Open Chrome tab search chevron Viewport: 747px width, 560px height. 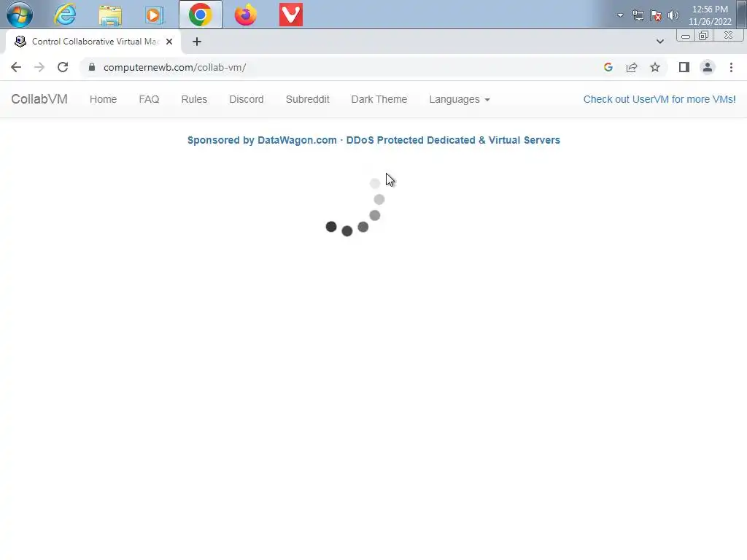(659, 42)
